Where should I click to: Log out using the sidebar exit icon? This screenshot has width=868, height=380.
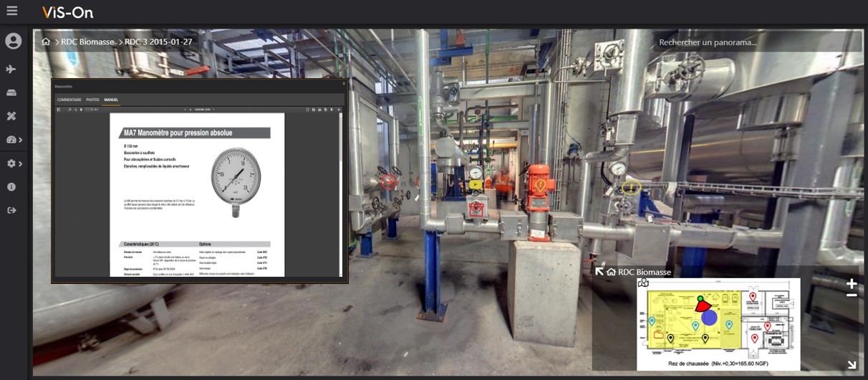pos(11,210)
